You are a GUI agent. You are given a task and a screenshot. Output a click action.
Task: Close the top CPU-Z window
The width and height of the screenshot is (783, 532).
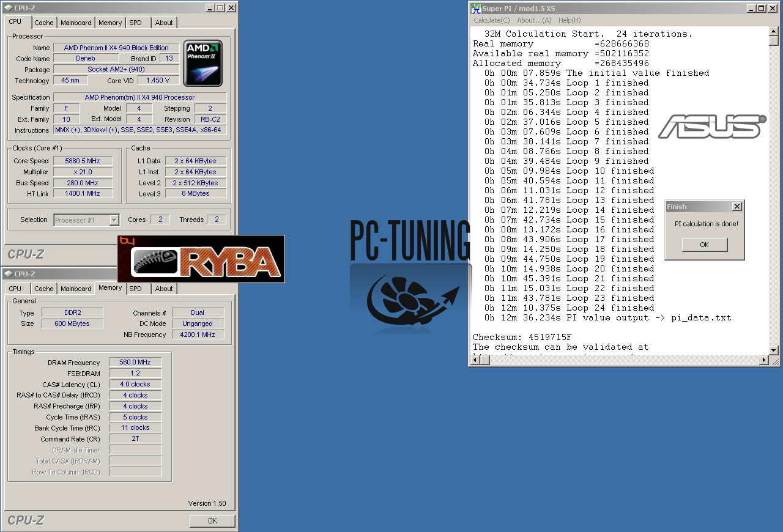(231, 8)
